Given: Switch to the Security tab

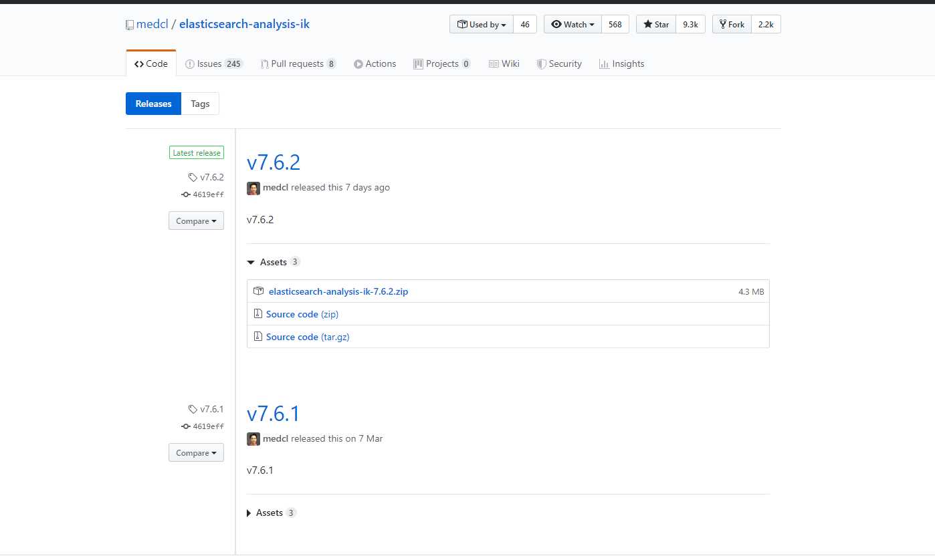Looking at the screenshot, I should tap(559, 63).
